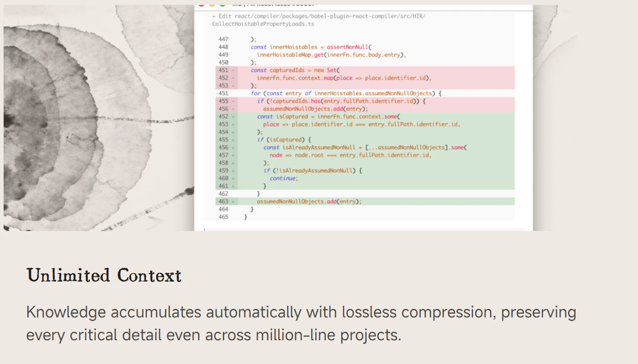Click the CollectHoistablePropertyLoads.ts file name
This screenshot has width=638, height=364.
tap(263, 24)
